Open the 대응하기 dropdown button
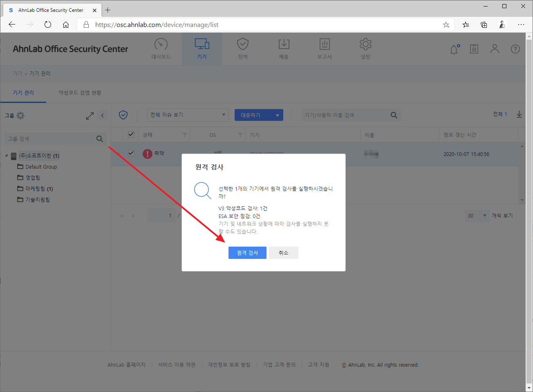Image resolution: width=533 pixels, height=392 pixels. point(259,115)
